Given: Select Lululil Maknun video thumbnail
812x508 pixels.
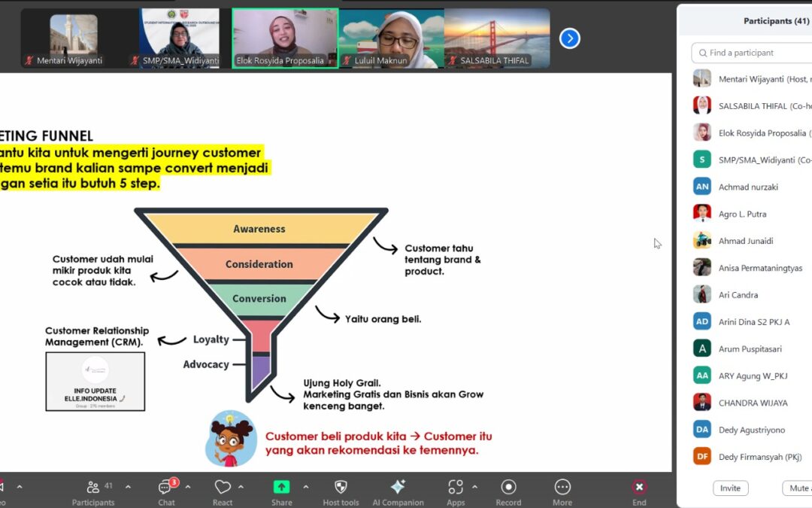Looking at the screenshot, I should [392, 38].
